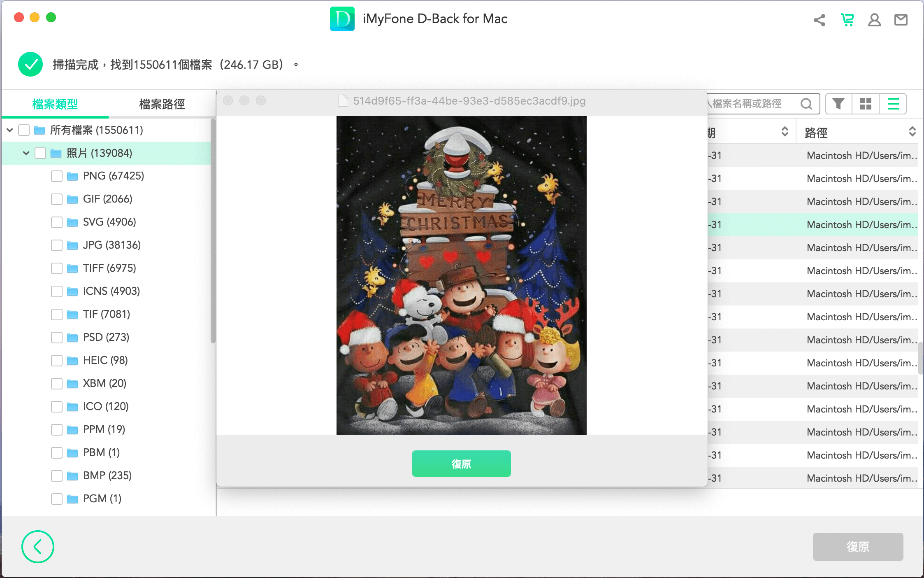Sort by the 路徑 column arrows
The height and width of the screenshot is (578, 924).
coord(912,132)
